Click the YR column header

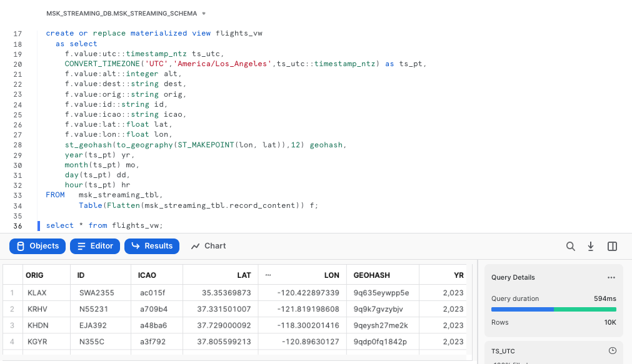[458, 275]
